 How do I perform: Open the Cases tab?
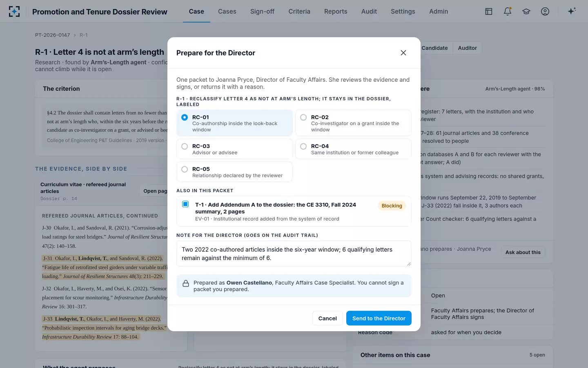(227, 11)
